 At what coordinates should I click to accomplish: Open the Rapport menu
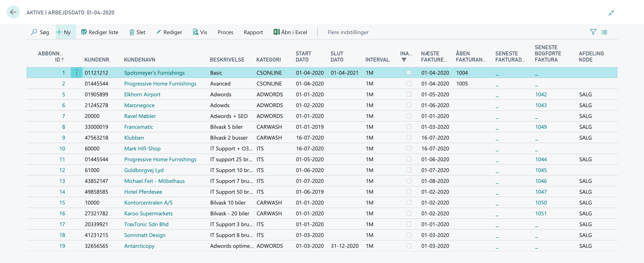[x=253, y=32]
